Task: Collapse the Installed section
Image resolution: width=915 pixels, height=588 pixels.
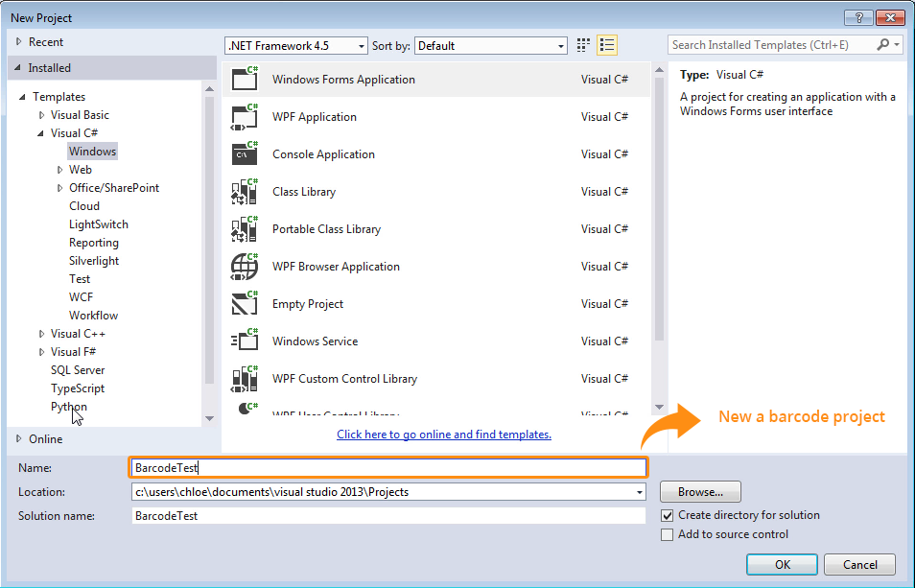Action: point(17,68)
